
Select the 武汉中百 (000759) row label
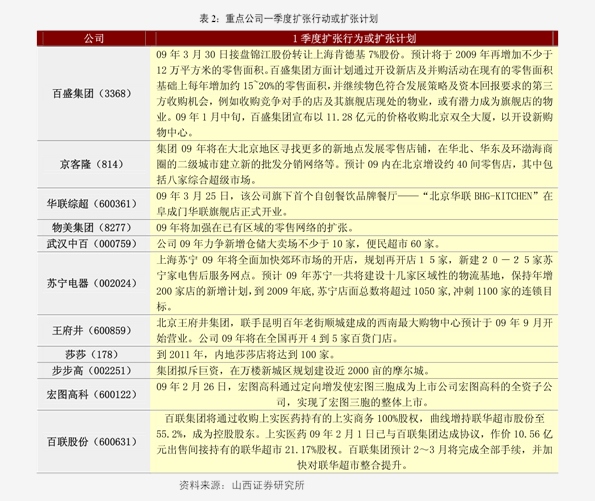tap(91, 244)
